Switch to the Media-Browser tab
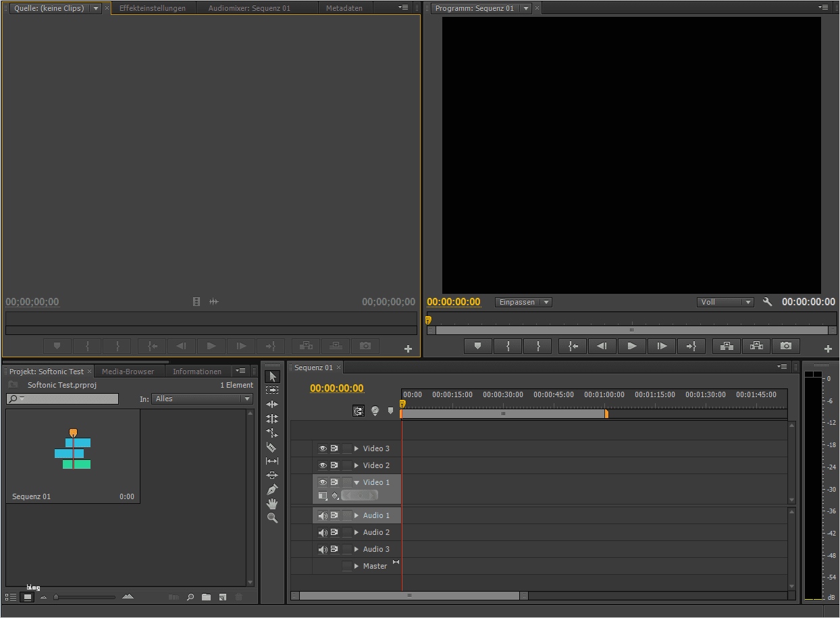This screenshot has height=618, width=840. point(128,371)
